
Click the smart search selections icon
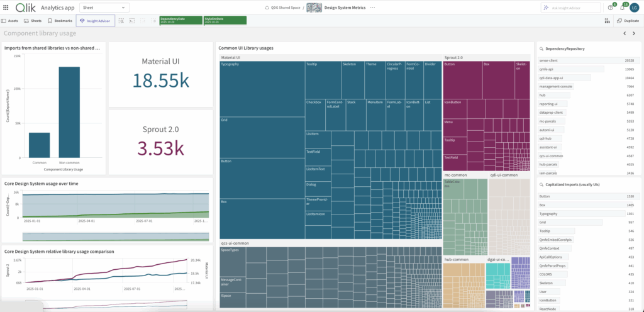[x=121, y=21]
